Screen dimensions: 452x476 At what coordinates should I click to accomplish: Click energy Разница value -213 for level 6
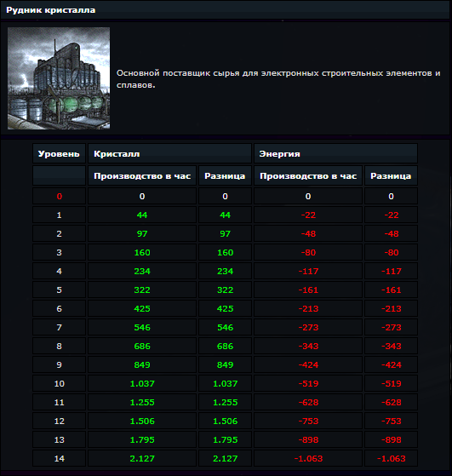pos(391,309)
